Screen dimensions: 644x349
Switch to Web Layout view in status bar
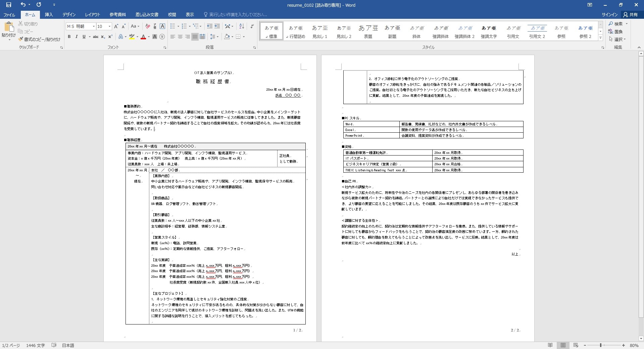point(576,345)
